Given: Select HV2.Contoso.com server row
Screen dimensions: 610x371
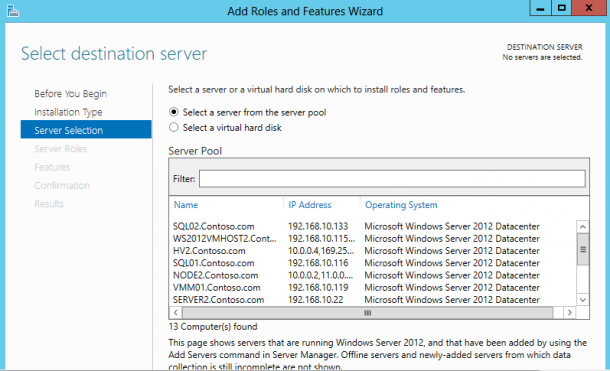Looking at the screenshot, I should click(x=373, y=251).
